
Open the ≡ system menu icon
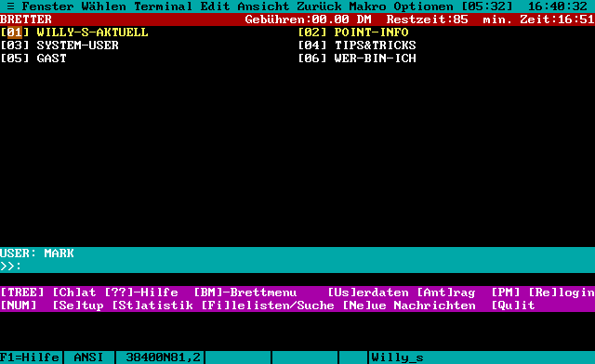(10, 6)
